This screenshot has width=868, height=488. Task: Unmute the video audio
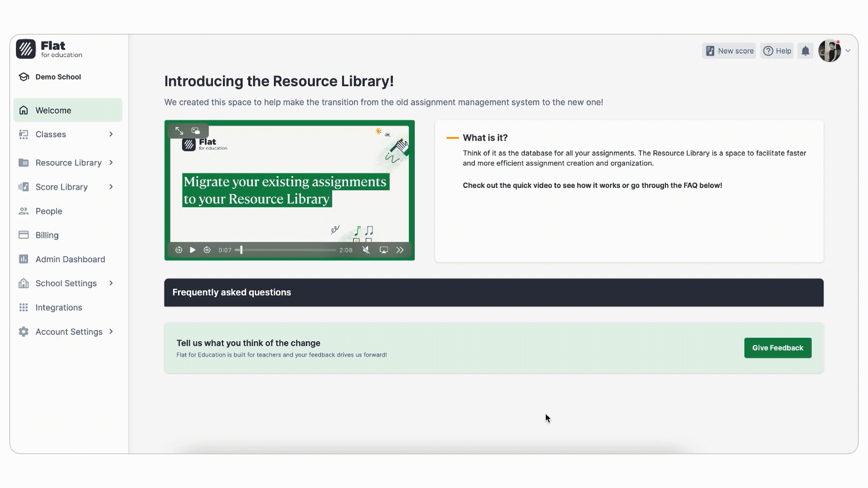click(x=366, y=250)
